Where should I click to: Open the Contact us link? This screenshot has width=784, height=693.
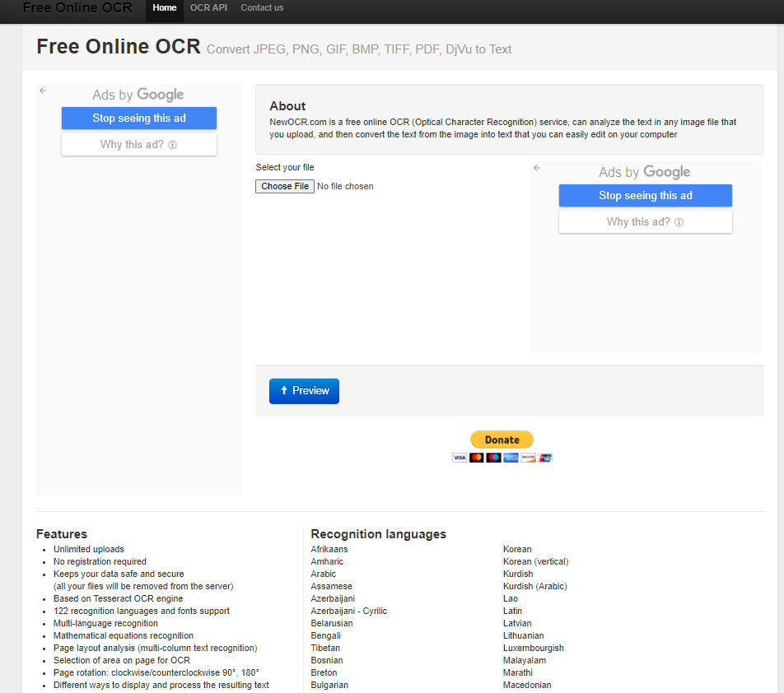click(262, 8)
